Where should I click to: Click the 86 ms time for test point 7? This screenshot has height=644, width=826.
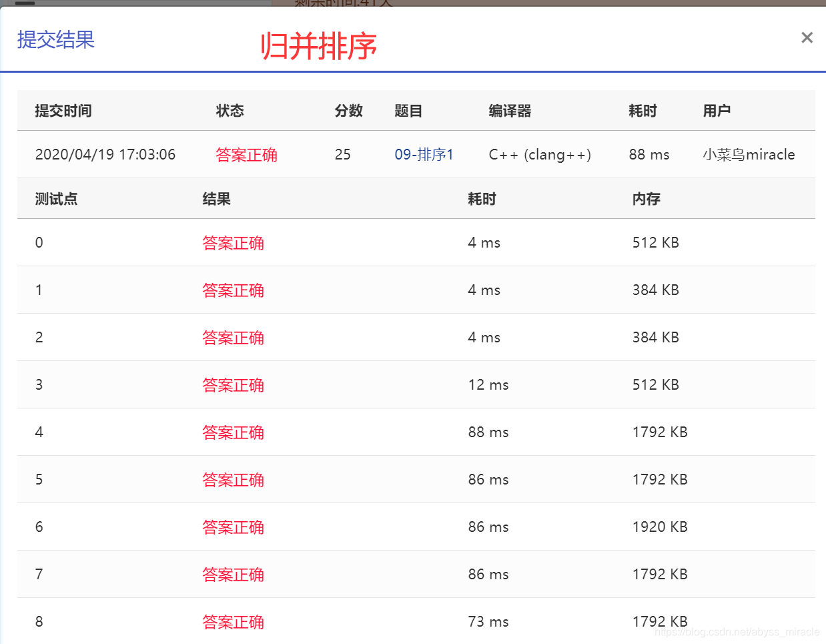[x=488, y=575]
